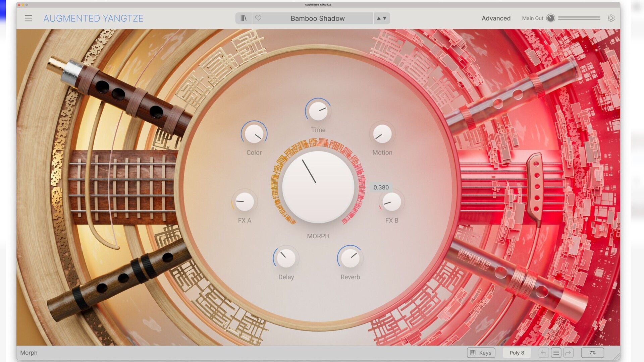This screenshot has height=362, width=644.
Task: Click the Main Out label
Action: click(532, 18)
